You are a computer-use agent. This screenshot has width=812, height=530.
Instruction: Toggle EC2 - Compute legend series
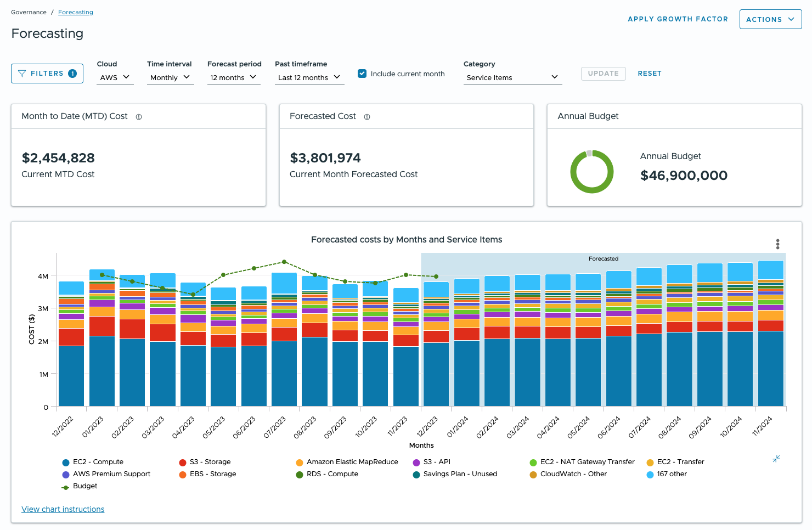pyautogui.click(x=93, y=462)
